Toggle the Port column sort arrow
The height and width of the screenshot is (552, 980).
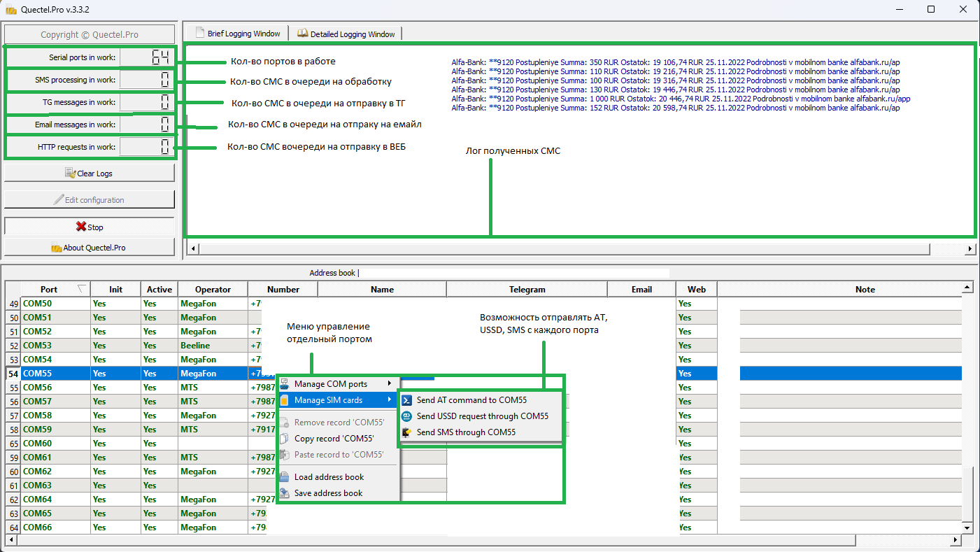pyautogui.click(x=82, y=289)
